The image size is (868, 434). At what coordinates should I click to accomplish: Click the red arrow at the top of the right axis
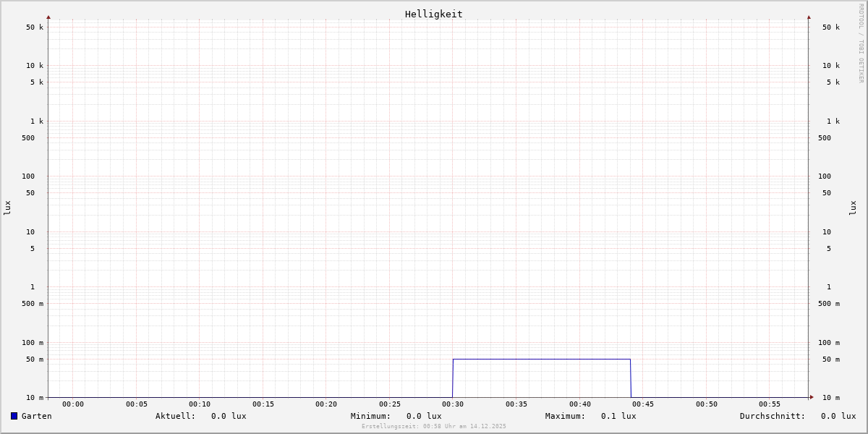[x=809, y=17]
